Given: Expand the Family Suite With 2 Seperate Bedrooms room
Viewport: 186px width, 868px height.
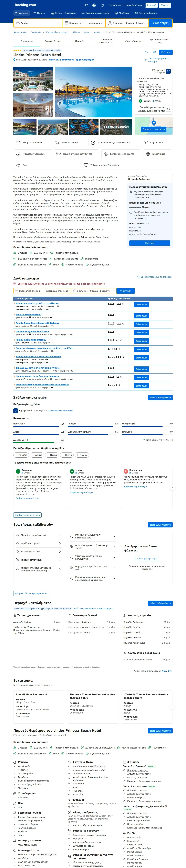Looking at the screenshot, I should tap(39, 356).
